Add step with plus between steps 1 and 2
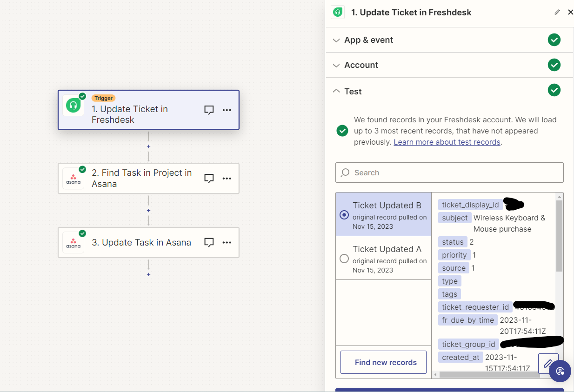This screenshot has width=574, height=392. pyautogui.click(x=148, y=146)
